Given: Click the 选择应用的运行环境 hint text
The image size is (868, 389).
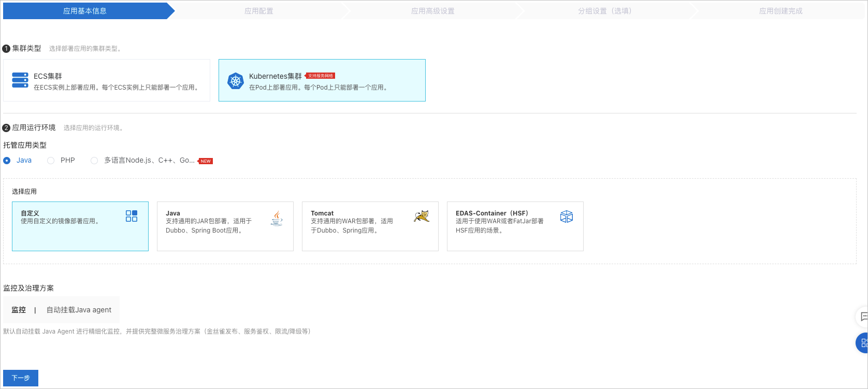Looking at the screenshot, I should pos(94,128).
